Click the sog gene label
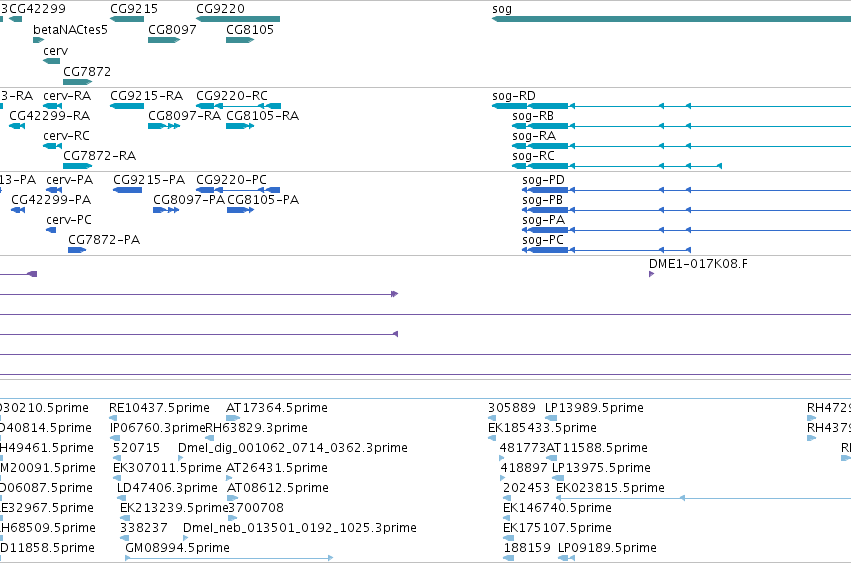The width and height of the screenshot is (851, 563). (501, 9)
